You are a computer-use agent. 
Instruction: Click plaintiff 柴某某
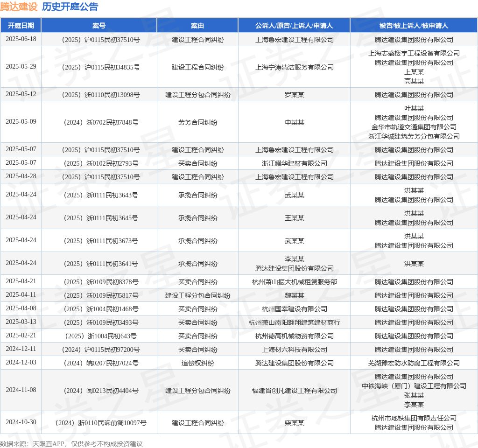coord(295,423)
